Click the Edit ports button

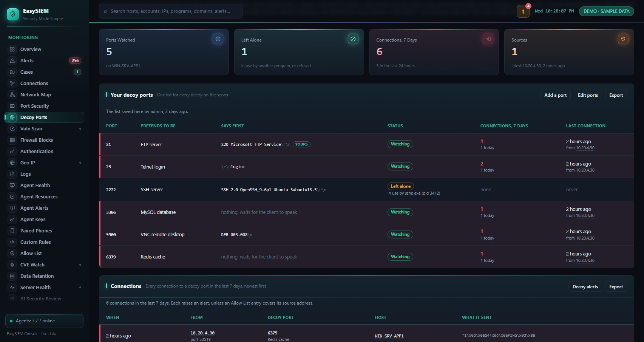point(588,95)
